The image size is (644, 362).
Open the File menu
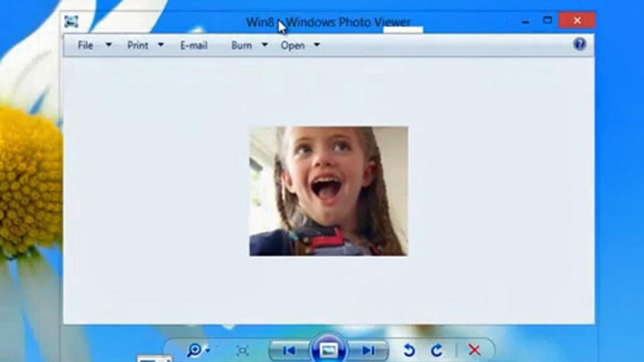[x=85, y=46]
